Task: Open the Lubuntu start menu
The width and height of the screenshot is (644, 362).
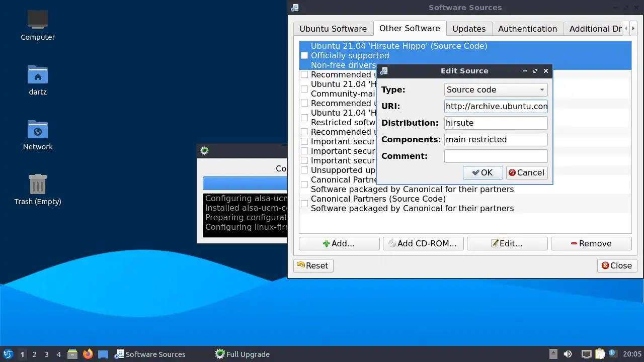Action: (8, 354)
